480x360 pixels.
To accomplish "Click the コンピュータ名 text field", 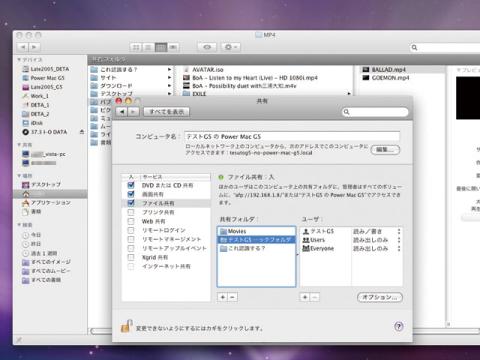I will 292,137.
